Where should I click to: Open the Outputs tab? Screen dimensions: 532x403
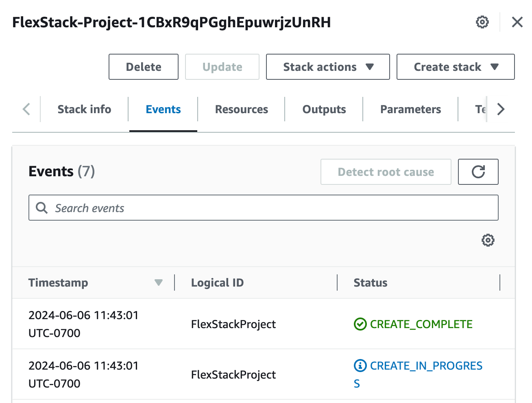pyautogui.click(x=323, y=109)
